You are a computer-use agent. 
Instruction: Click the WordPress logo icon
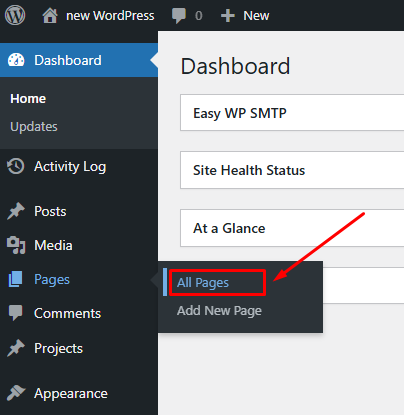[x=15, y=15]
